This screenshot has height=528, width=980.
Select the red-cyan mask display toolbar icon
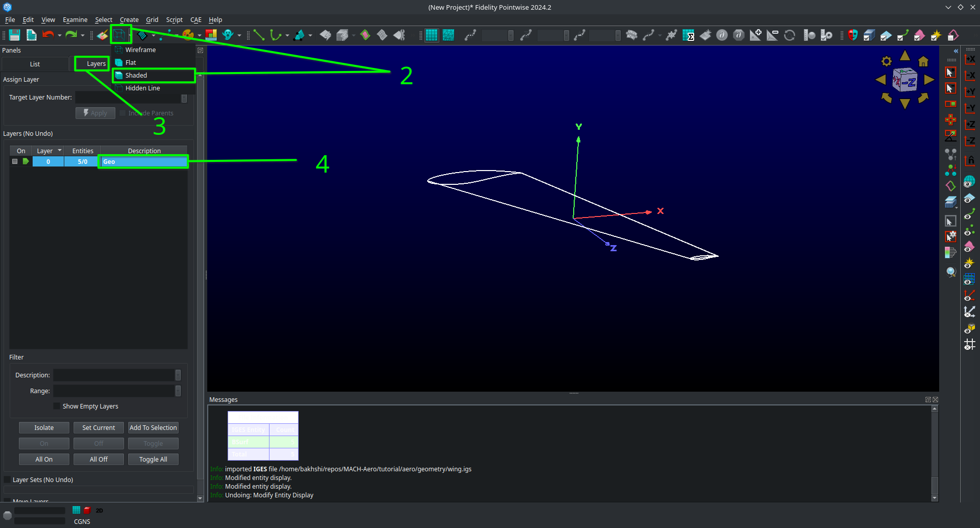[x=852, y=35]
